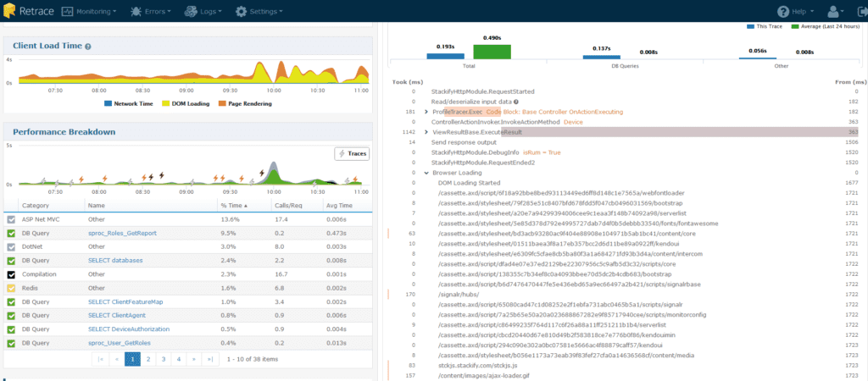Go to the last page of results
The image size is (868, 381).
pyautogui.click(x=210, y=359)
